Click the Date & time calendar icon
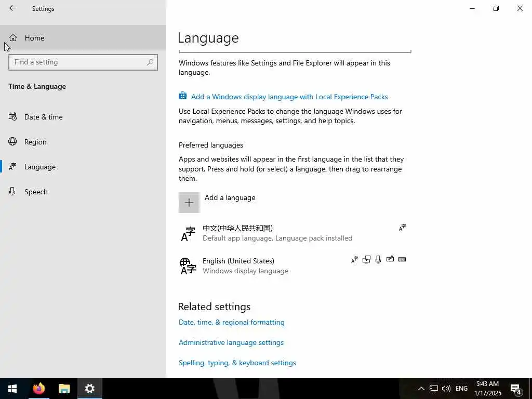The image size is (532, 399). pos(12,117)
